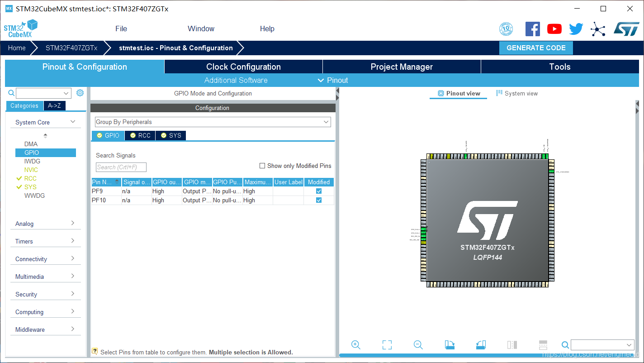
Task: Click the STM32CubeMX logo
Action: pos(20,29)
